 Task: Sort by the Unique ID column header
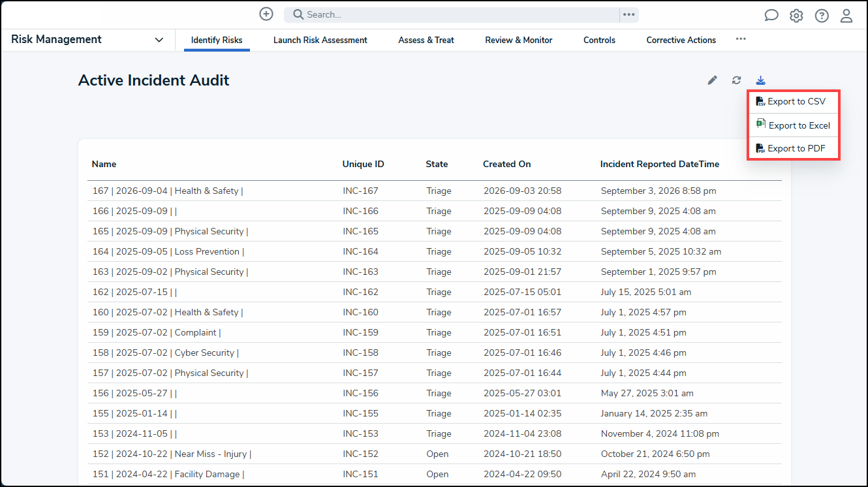point(364,164)
